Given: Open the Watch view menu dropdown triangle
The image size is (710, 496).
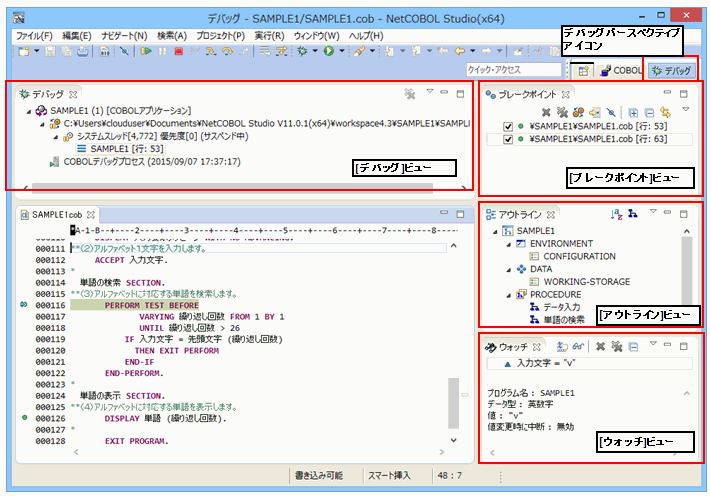Looking at the screenshot, I should [x=653, y=343].
